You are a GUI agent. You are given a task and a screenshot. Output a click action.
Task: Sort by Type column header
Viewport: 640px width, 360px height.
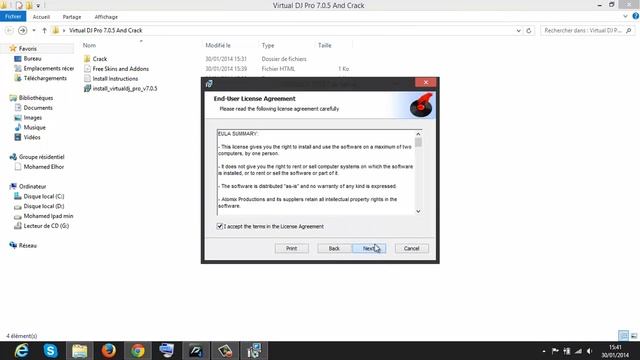[x=268, y=45]
